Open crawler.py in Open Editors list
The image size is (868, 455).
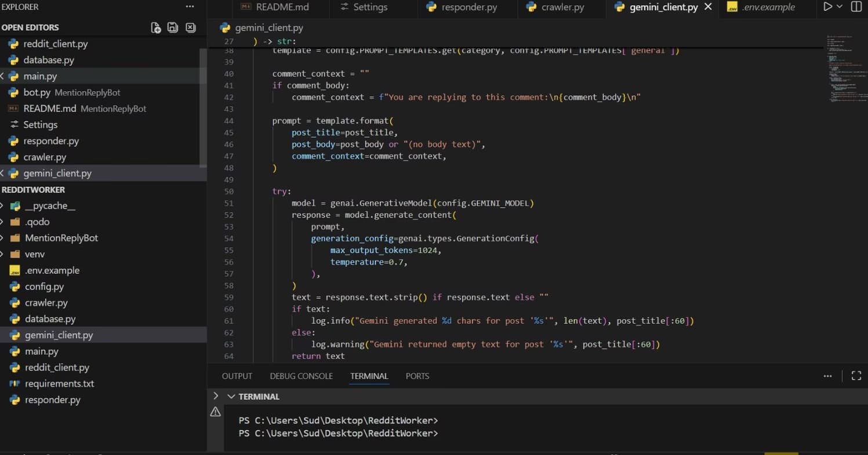point(45,157)
